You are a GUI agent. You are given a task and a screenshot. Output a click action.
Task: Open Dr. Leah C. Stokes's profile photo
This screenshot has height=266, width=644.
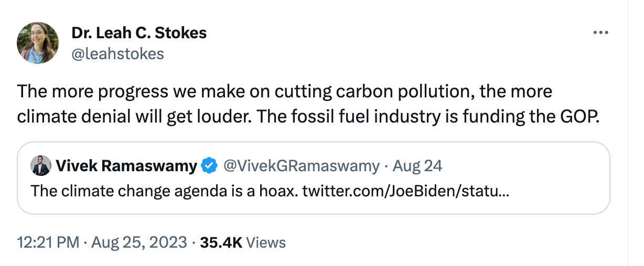tap(38, 43)
